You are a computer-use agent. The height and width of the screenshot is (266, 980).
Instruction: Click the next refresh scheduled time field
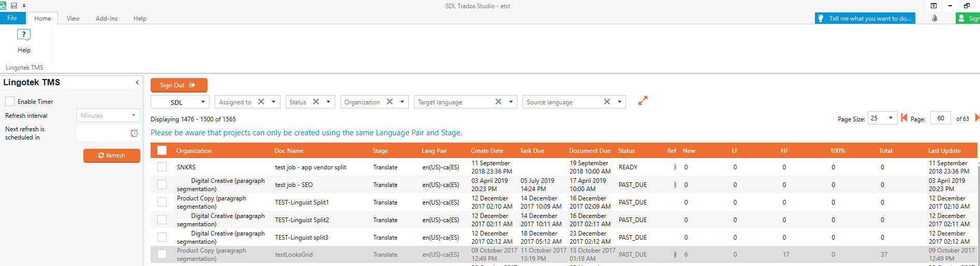pyautogui.click(x=108, y=133)
